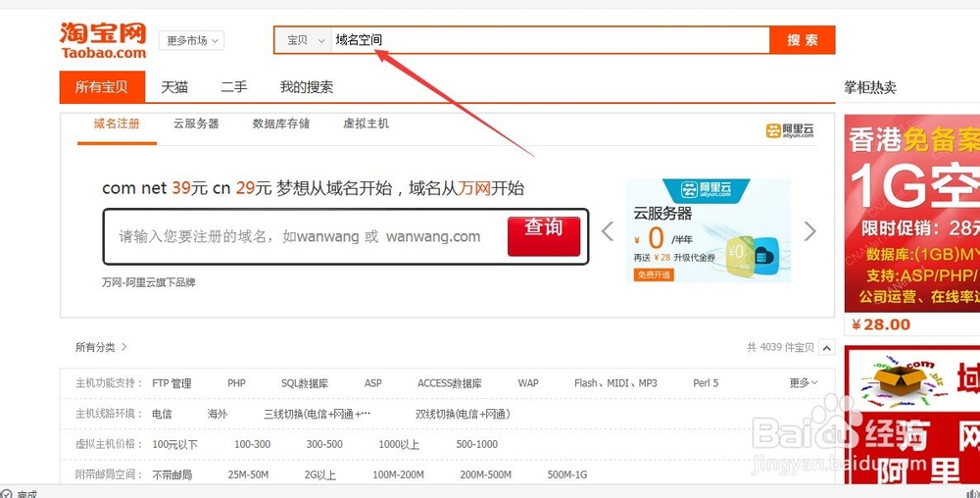Image resolution: width=980 pixels, height=498 pixels.
Task: Select 三线切换(电信+网通+… filter
Action: 317,414
